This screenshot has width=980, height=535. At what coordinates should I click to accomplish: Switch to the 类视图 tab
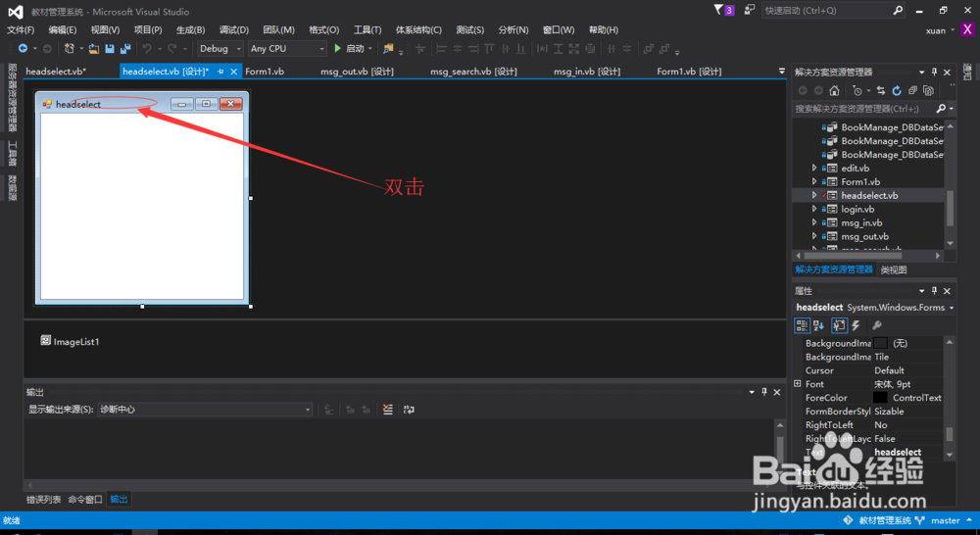click(893, 270)
